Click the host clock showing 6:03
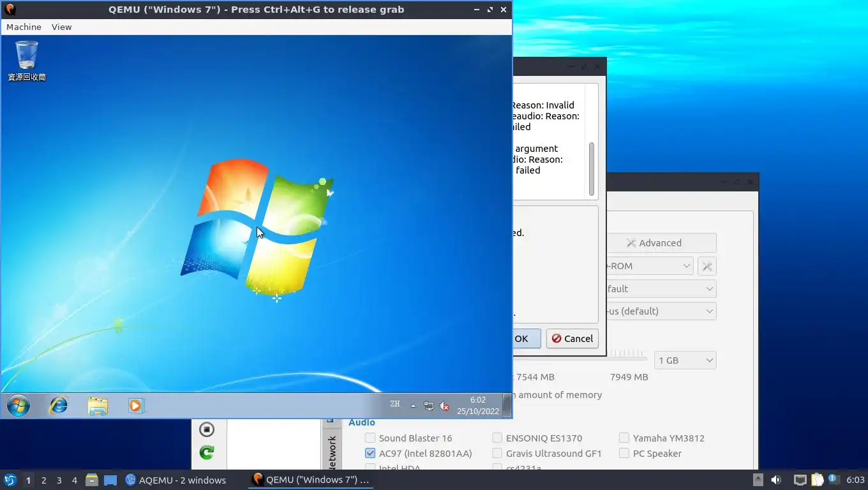This screenshot has height=490, width=868. (x=855, y=480)
